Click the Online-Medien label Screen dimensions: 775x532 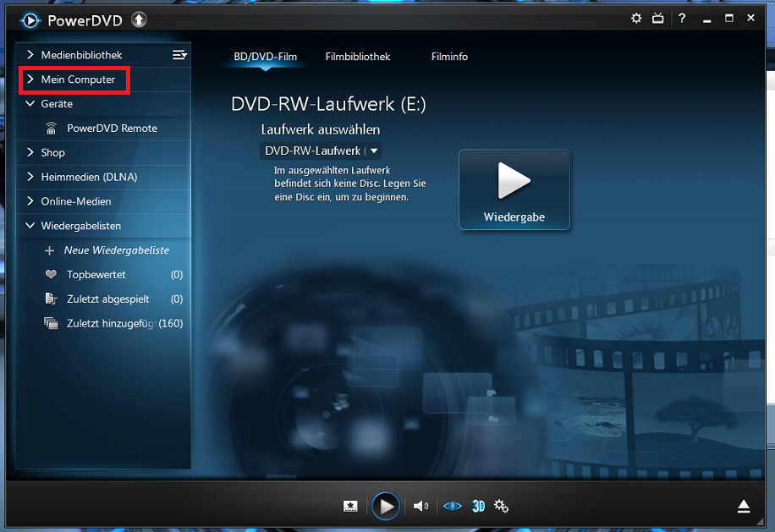click(76, 201)
